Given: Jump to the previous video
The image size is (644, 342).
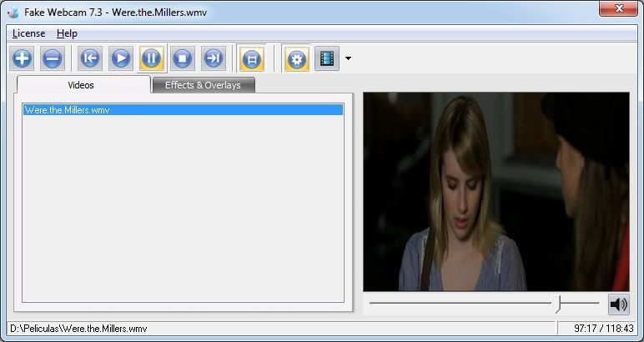Looking at the screenshot, I should 90,58.
